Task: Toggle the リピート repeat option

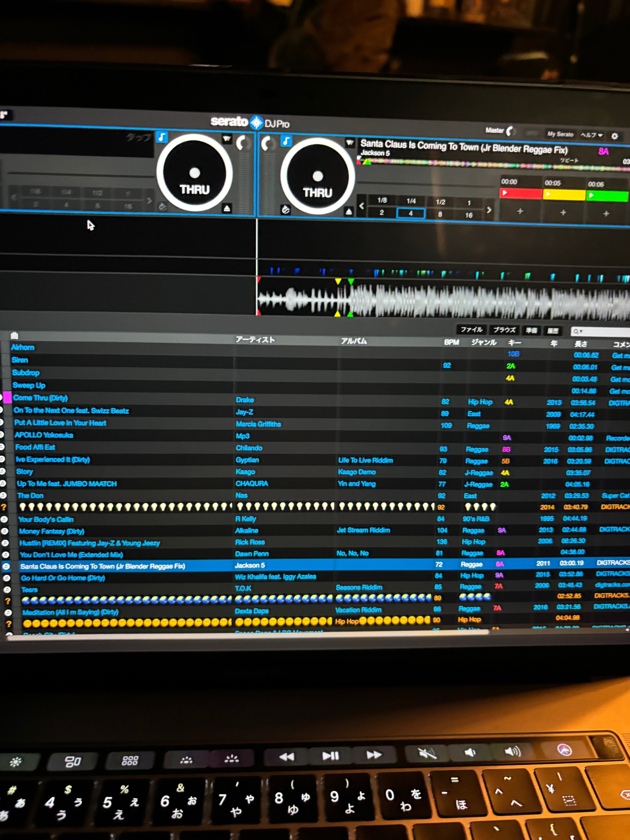Action: 569,160
